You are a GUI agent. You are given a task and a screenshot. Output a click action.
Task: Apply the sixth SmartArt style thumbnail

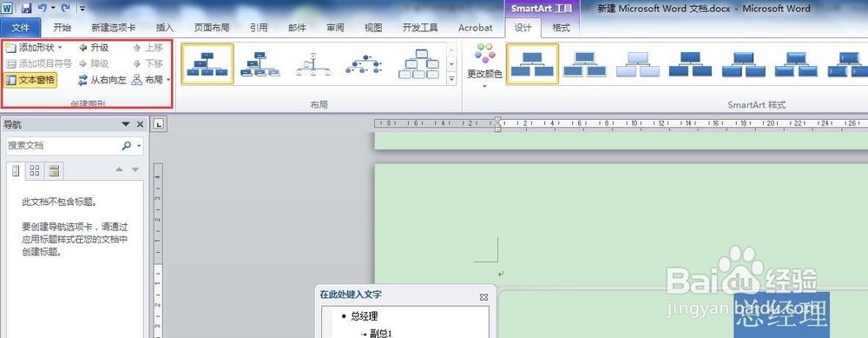click(x=796, y=63)
